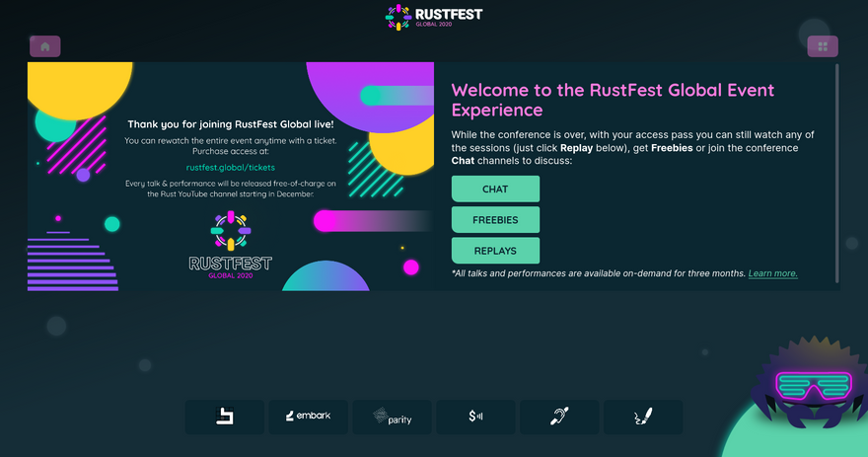868x457 pixels.
Task: Open the first sponsor tile with blocky logo
Action: (224, 417)
